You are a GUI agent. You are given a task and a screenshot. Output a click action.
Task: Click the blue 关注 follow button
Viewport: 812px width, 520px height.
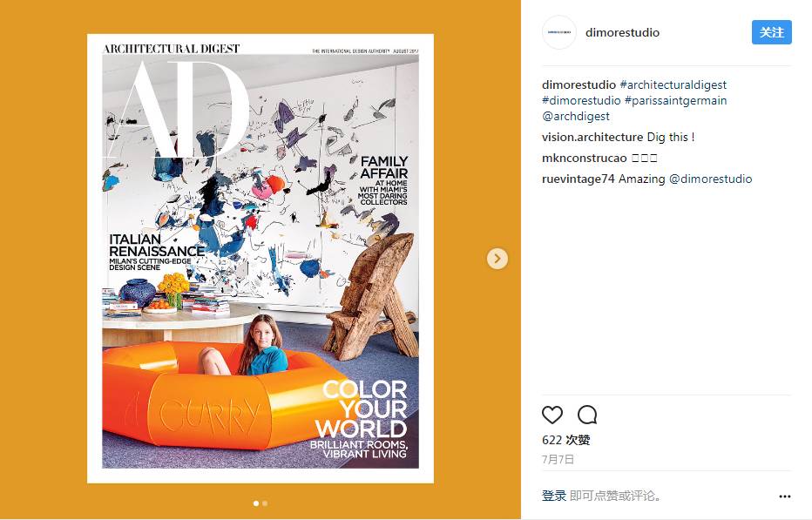click(x=772, y=32)
